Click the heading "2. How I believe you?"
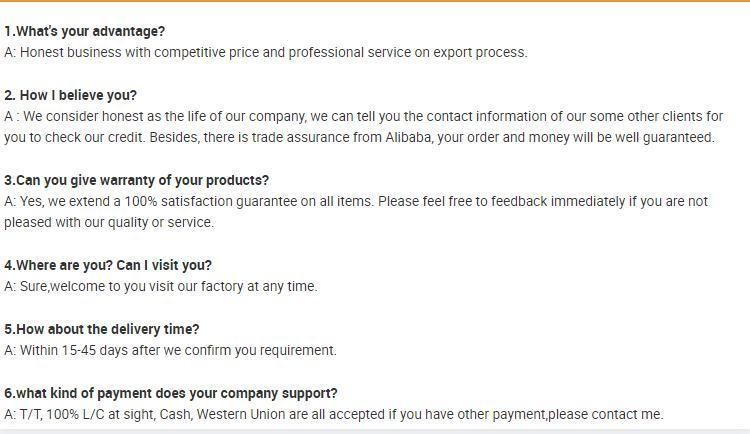Screen dimensions: 750x434 (x=70, y=95)
